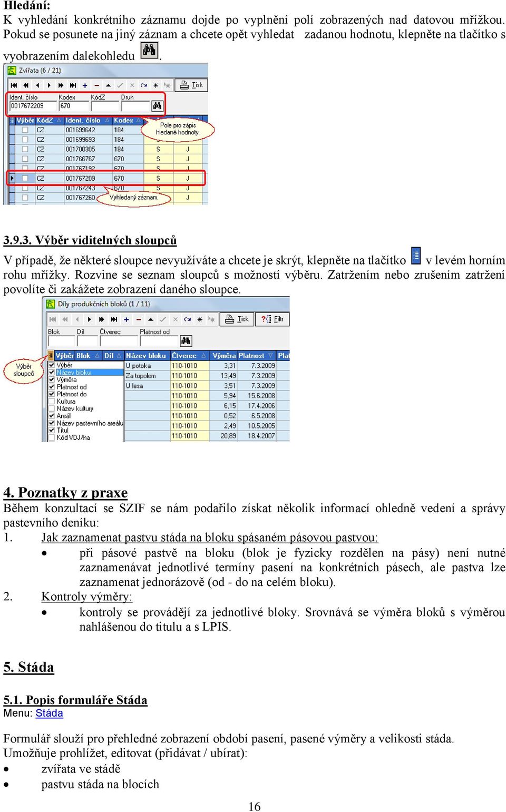Image resolution: width=506 pixels, height=812 pixels.
Task: Click binoculars search in Díly produkčních bloků
Action: pyautogui.click(x=186, y=341)
